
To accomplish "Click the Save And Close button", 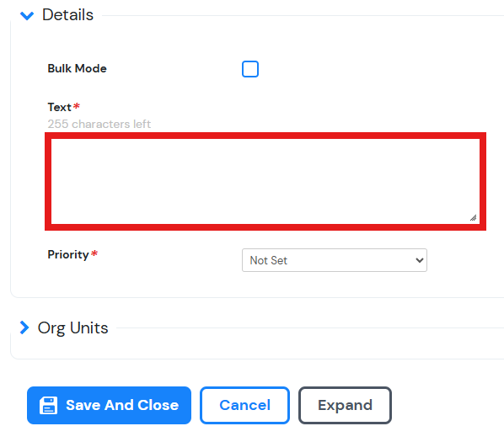I will point(109,406).
